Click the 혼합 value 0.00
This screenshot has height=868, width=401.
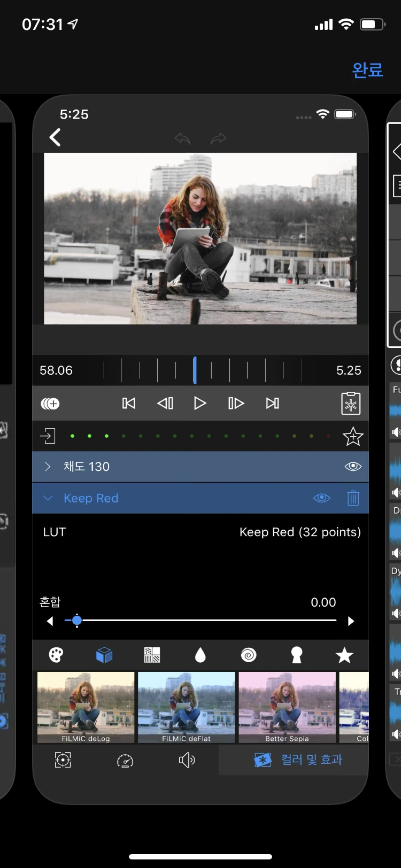323,602
